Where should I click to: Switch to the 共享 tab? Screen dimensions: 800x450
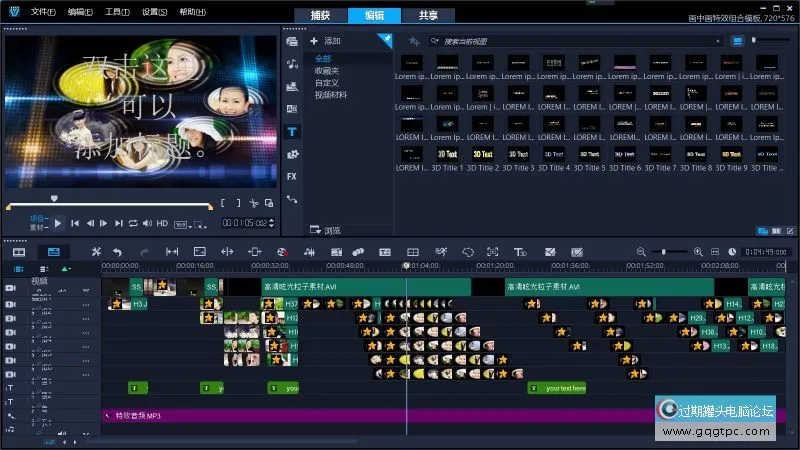(428, 15)
